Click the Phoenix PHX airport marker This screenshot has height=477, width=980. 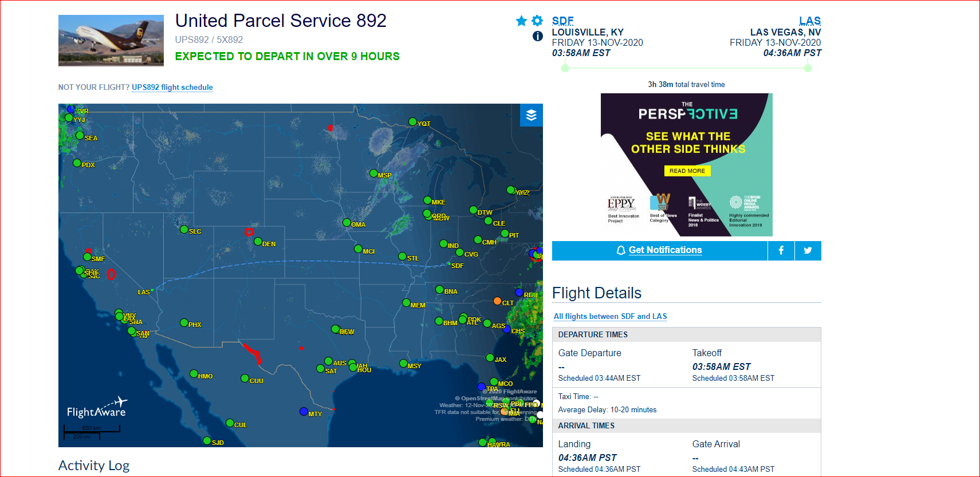click(x=184, y=323)
